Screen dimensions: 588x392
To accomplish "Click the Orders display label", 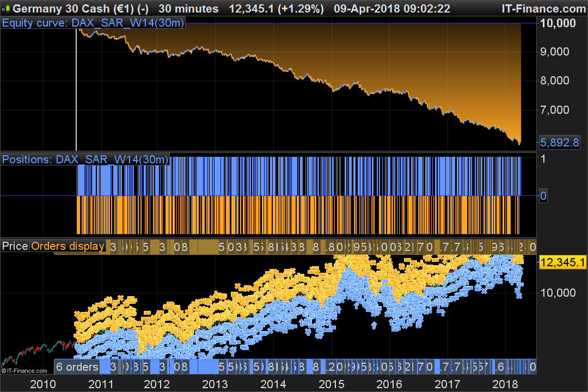I will (68, 246).
